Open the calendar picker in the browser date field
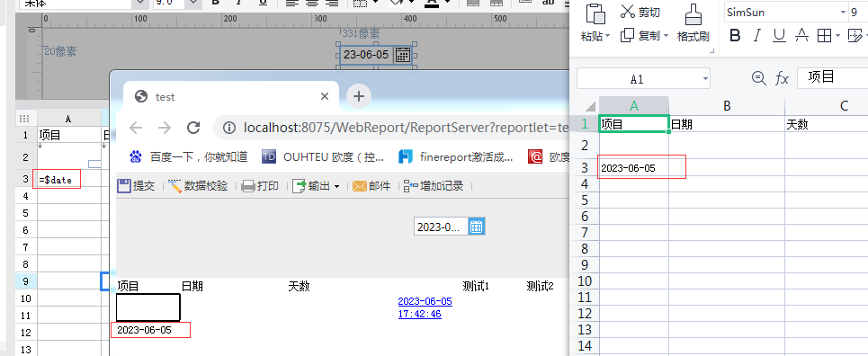The width and height of the screenshot is (868, 356). click(x=477, y=227)
